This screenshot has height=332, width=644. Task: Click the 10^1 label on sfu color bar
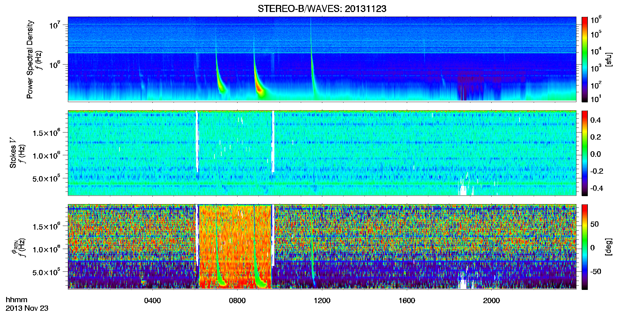point(596,99)
